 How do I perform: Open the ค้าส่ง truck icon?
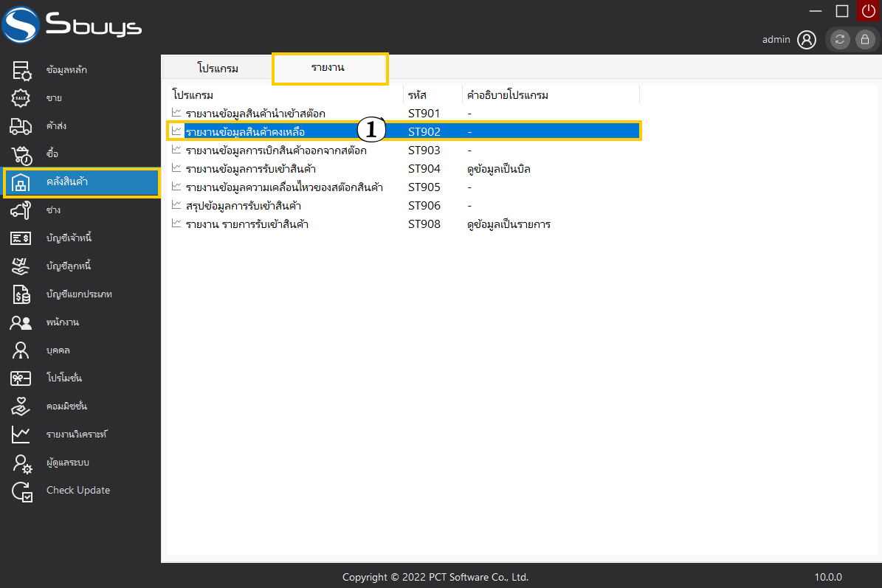pyautogui.click(x=21, y=126)
